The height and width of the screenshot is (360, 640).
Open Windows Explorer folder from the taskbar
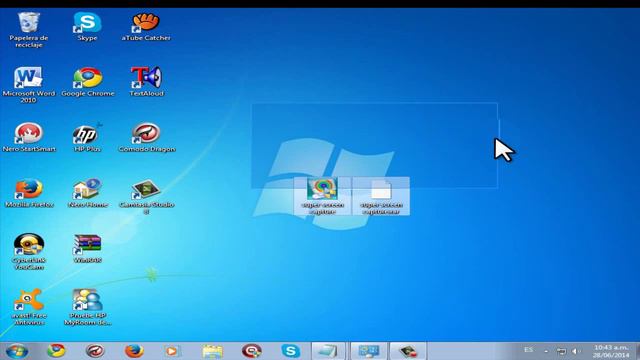(212, 351)
